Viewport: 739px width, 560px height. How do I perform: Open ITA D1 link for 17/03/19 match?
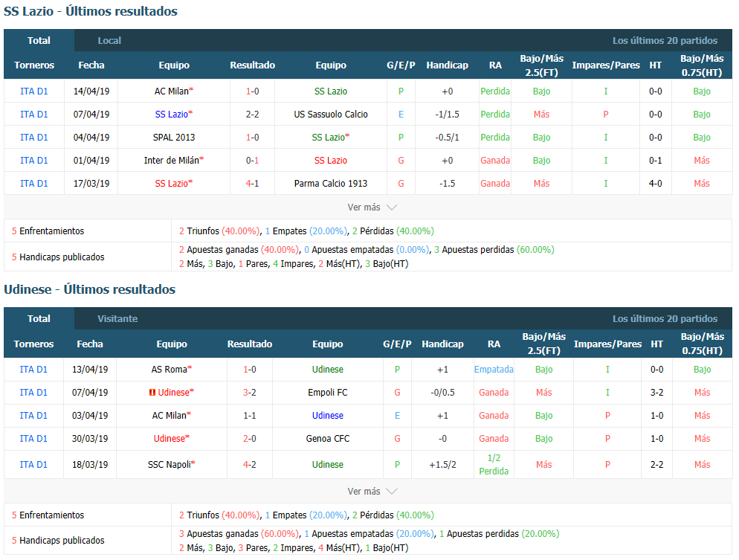point(34,184)
